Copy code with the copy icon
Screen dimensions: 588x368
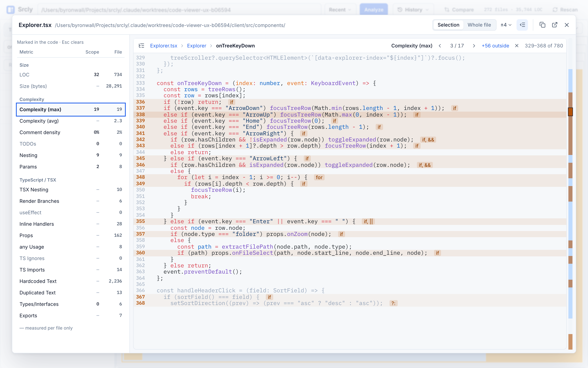pos(542,25)
